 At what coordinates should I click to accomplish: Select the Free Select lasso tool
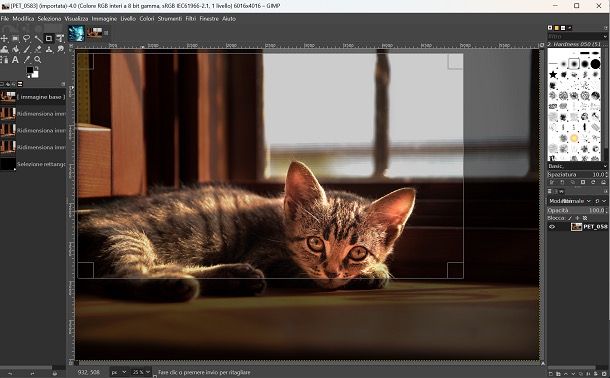[x=26, y=38]
